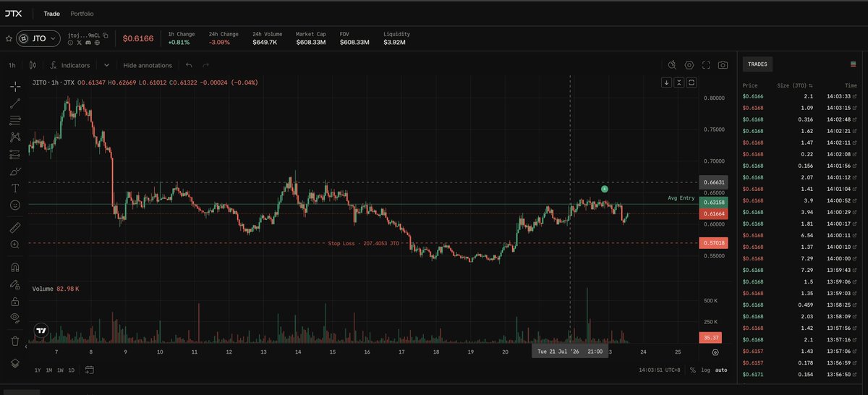Click the TradingView logo on chart

(x=41, y=331)
